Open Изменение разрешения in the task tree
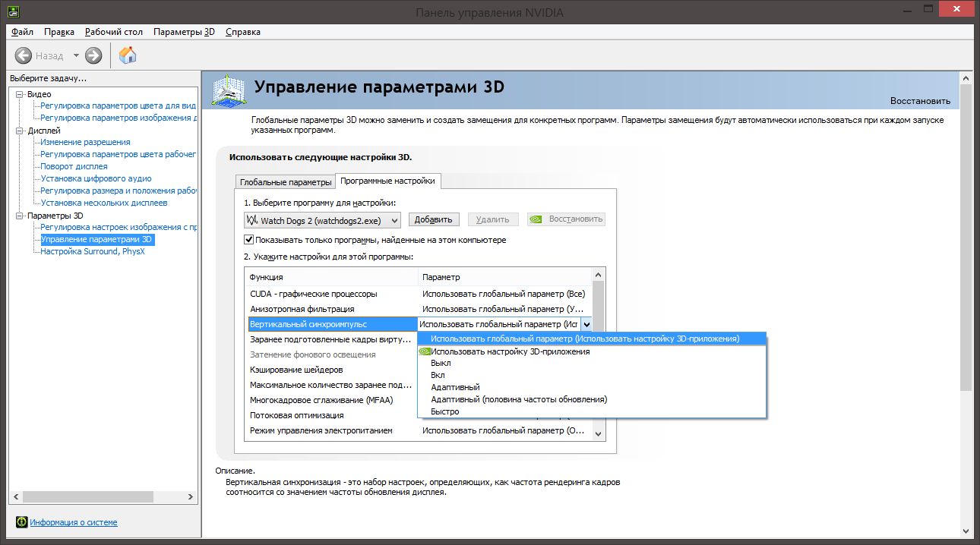This screenshot has height=545, width=980. [x=85, y=142]
